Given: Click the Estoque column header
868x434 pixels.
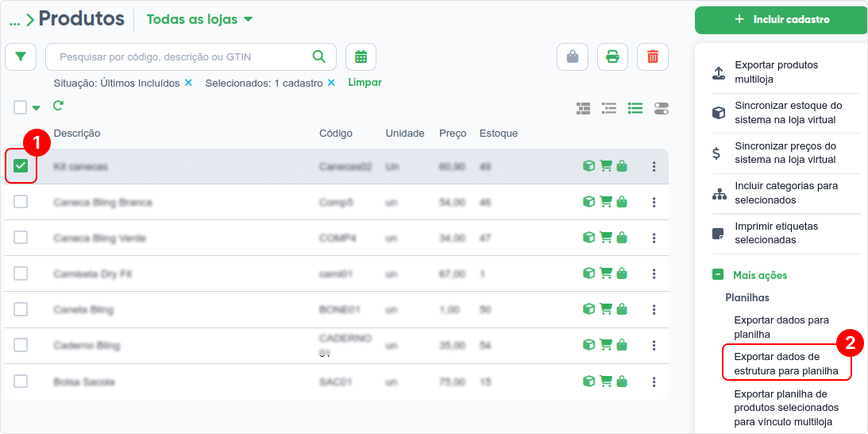Looking at the screenshot, I should (498, 134).
